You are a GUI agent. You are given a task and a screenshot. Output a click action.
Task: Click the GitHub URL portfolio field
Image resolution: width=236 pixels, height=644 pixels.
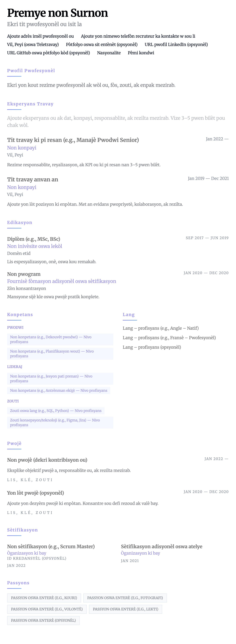pos(48,53)
